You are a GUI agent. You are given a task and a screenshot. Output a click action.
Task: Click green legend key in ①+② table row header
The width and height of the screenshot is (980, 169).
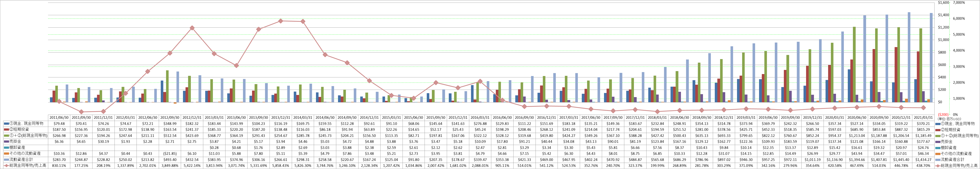click(x=6, y=136)
